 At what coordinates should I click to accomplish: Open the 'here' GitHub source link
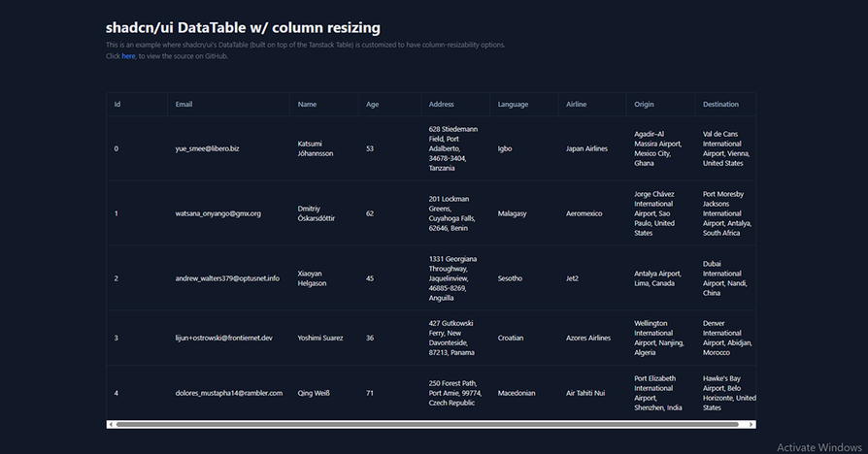[128, 56]
